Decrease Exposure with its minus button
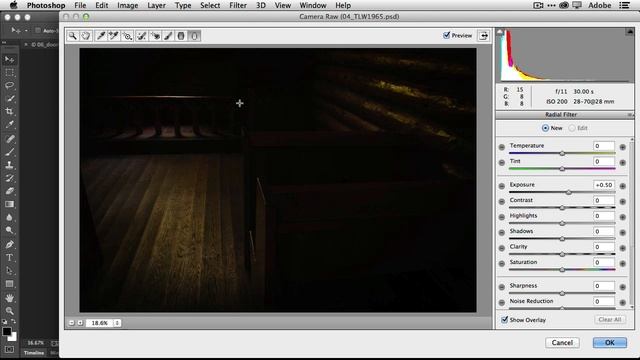This screenshot has height=360, width=640. pyautogui.click(x=502, y=186)
